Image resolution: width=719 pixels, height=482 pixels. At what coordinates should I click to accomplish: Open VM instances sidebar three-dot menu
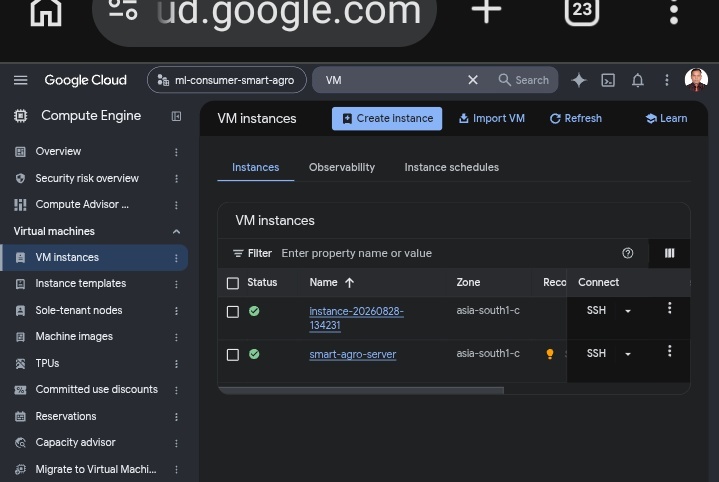coord(176,258)
